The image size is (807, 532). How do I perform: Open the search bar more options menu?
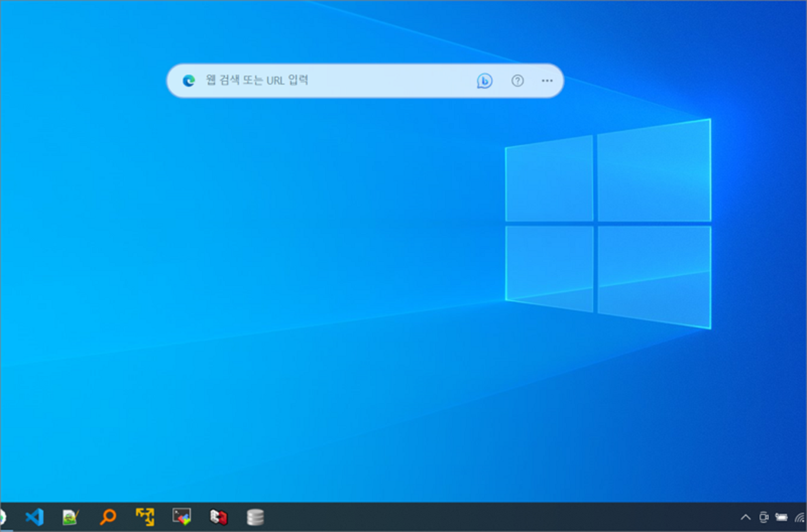[x=547, y=81]
